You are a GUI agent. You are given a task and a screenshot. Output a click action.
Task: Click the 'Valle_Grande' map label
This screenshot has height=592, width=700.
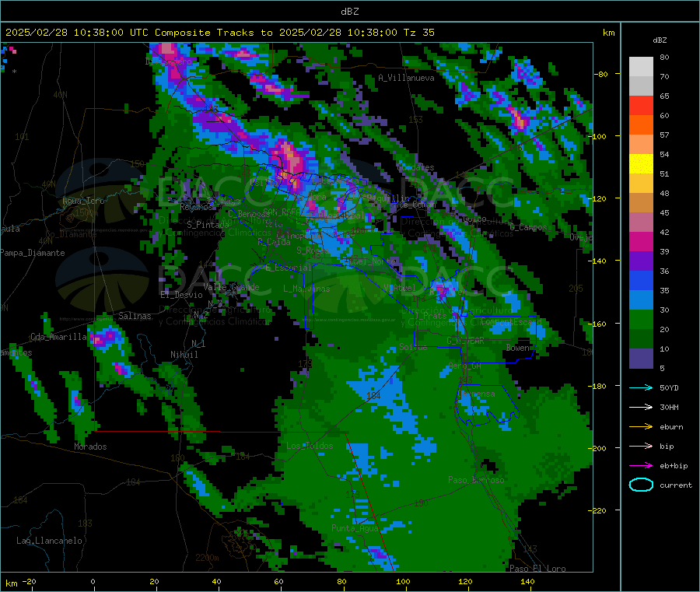click(231, 287)
